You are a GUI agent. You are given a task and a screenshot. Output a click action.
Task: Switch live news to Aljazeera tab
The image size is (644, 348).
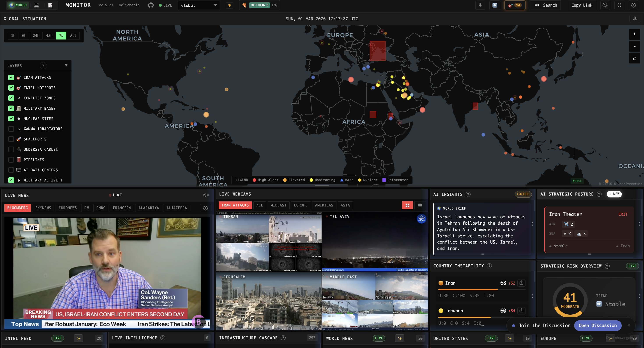(x=177, y=208)
